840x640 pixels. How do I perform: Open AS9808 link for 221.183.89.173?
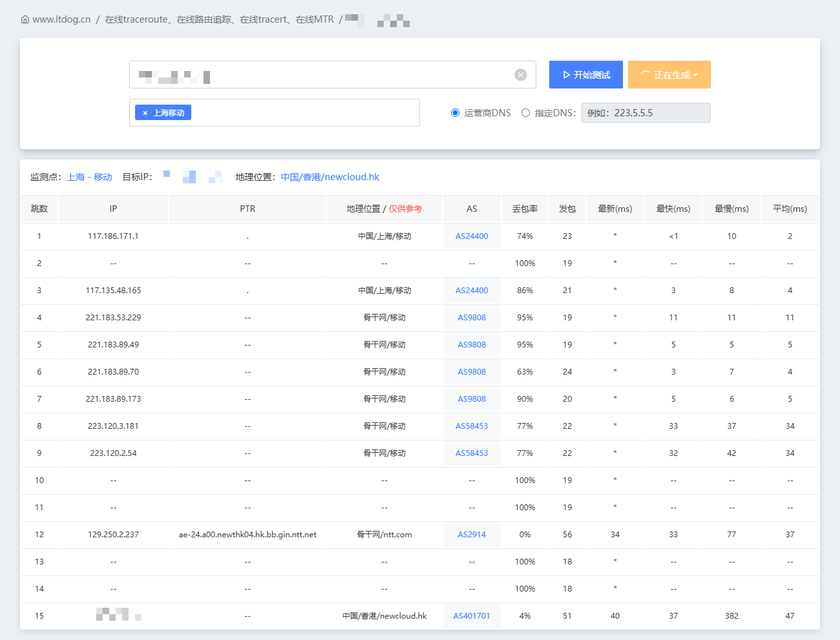point(472,399)
